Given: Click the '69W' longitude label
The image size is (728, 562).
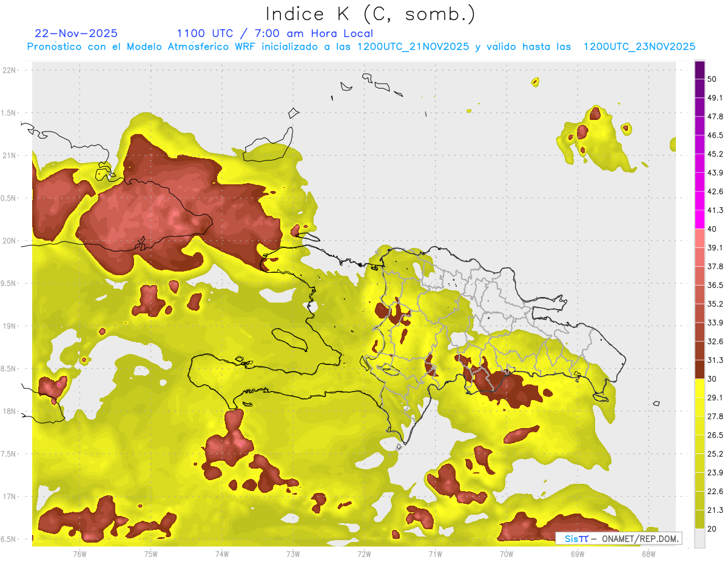Looking at the screenshot, I should 577,554.
